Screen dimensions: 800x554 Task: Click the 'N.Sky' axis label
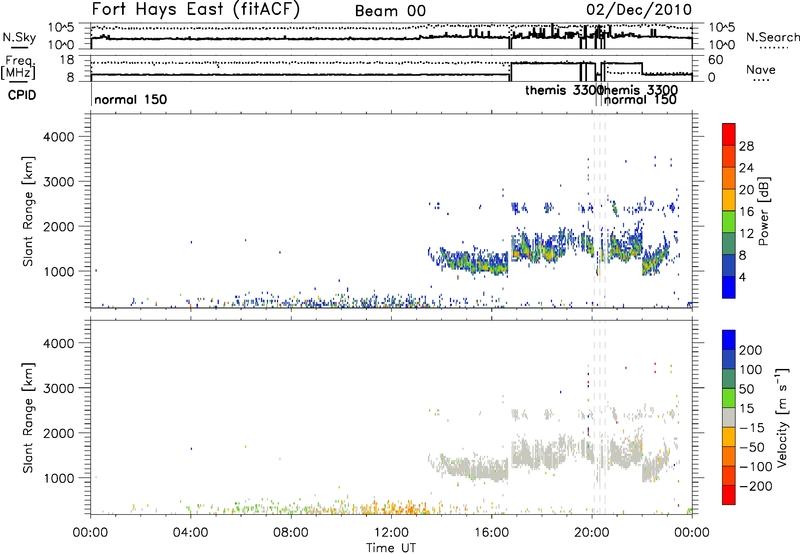tap(19, 37)
